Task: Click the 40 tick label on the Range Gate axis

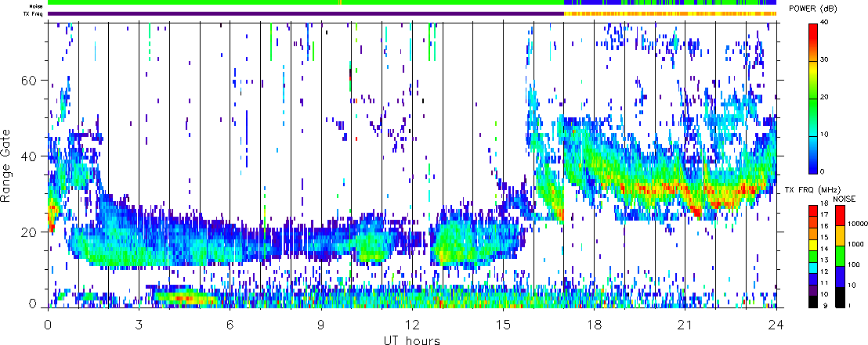Action: [x=32, y=156]
